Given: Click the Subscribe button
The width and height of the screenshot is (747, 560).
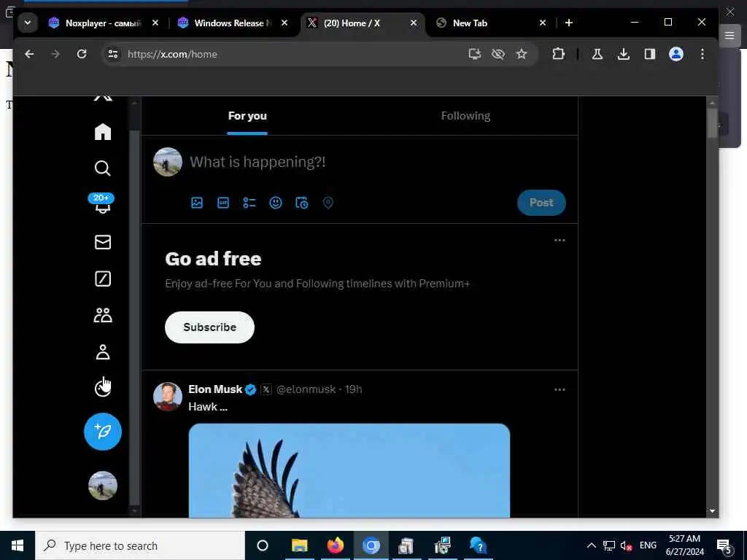Looking at the screenshot, I should tap(209, 327).
